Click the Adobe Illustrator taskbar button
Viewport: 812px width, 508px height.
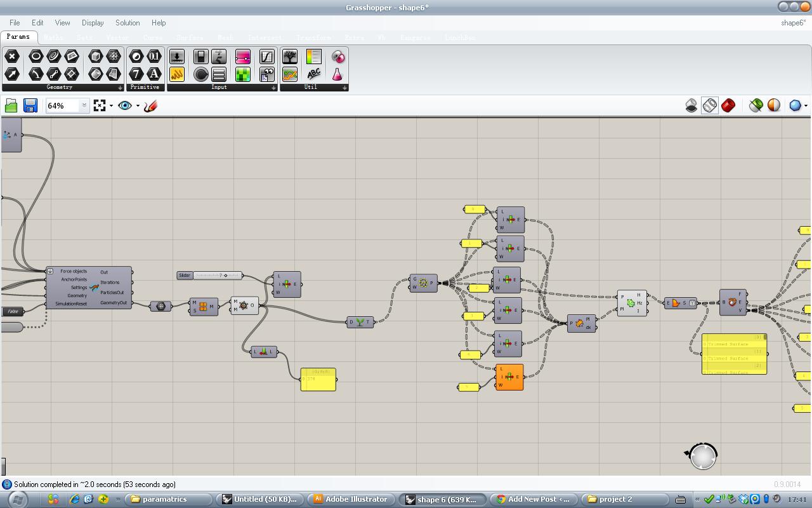click(x=351, y=499)
